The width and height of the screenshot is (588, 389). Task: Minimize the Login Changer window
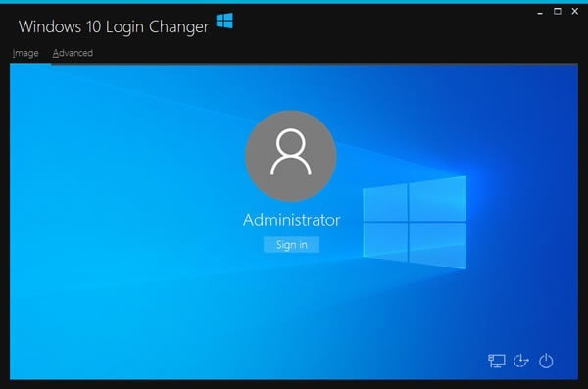tap(540, 12)
